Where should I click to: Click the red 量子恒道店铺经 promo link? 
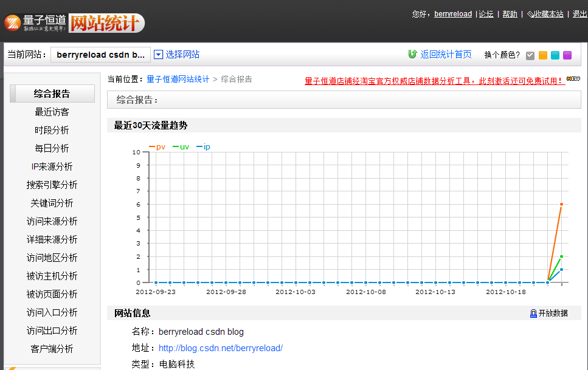click(x=435, y=81)
